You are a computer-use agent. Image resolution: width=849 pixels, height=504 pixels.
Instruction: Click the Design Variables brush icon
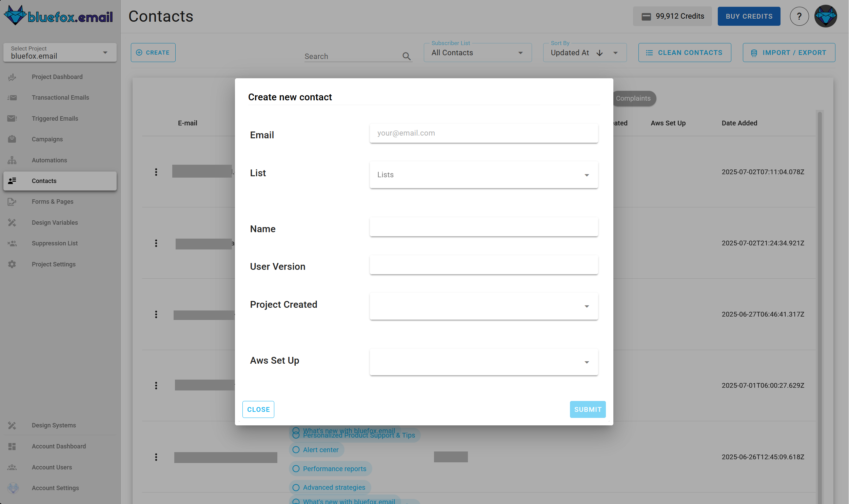coord(12,223)
